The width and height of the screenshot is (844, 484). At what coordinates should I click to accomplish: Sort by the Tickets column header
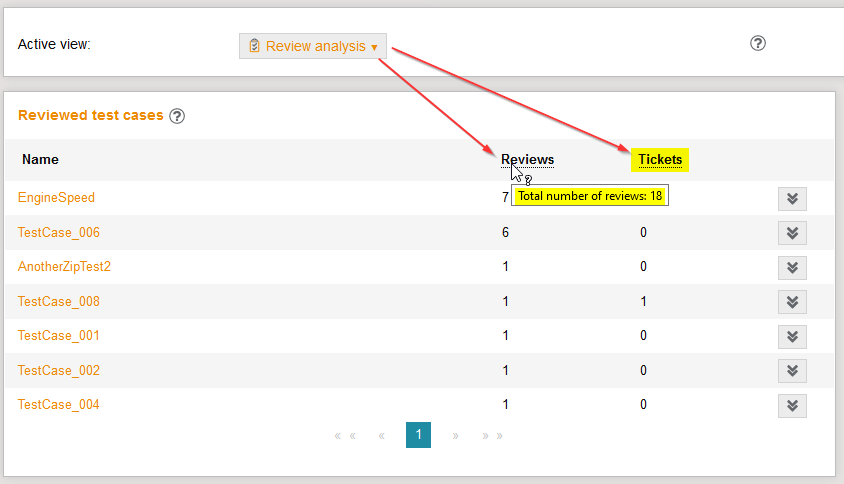pos(660,159)
